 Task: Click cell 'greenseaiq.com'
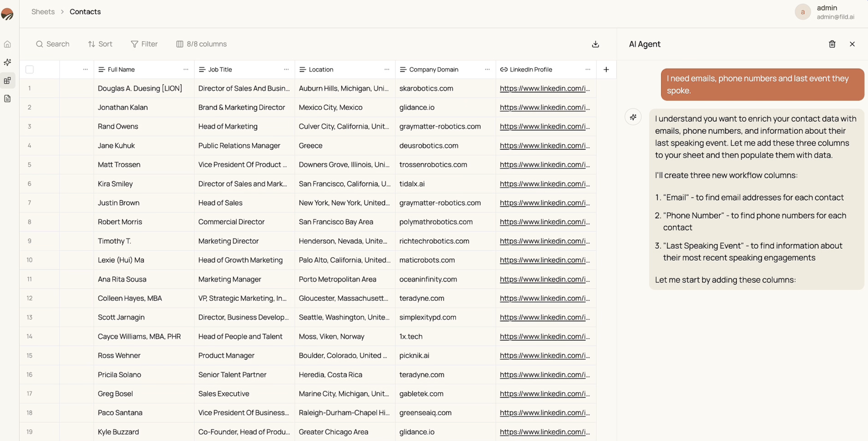pyautogui.click(x=445, y=413)
